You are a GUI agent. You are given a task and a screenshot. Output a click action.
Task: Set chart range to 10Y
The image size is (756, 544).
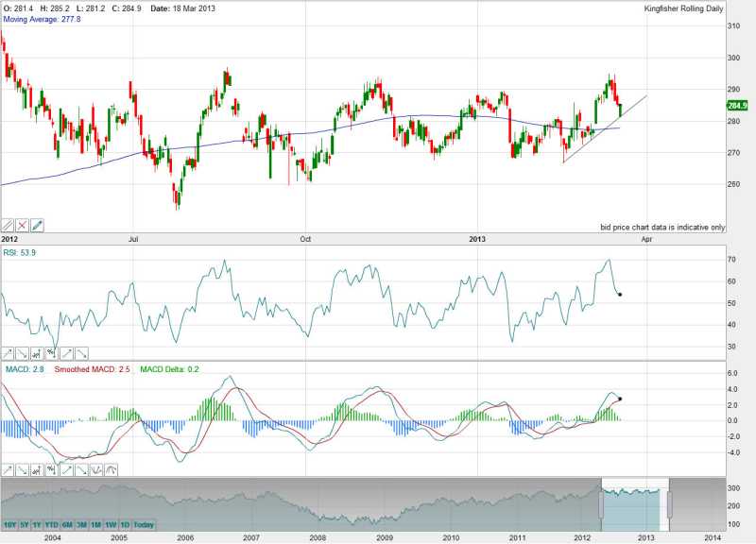(9, 525)
